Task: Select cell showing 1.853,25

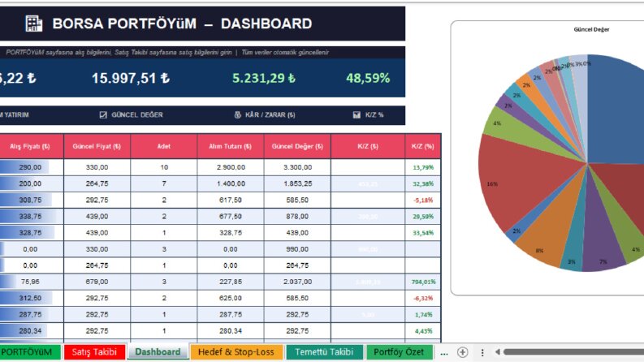Action: (x=297, y=183)
